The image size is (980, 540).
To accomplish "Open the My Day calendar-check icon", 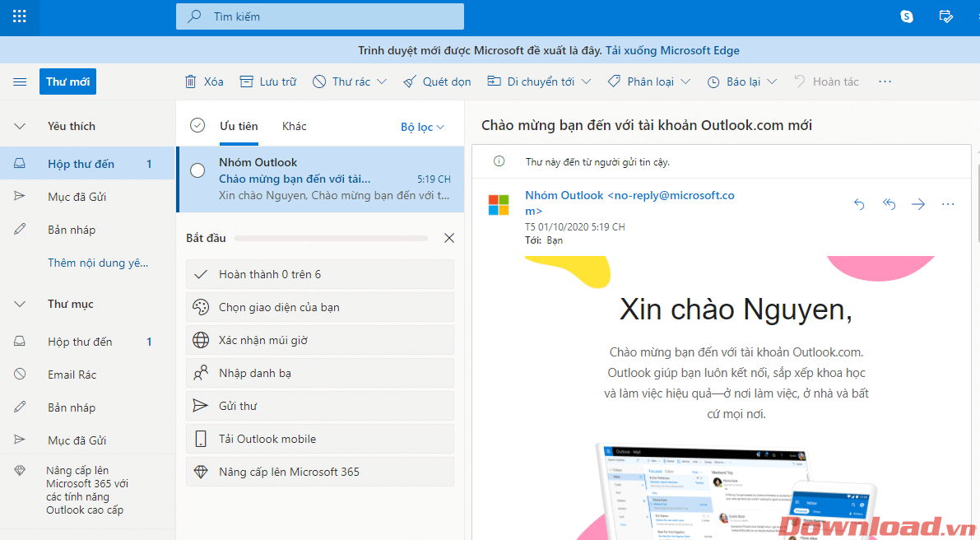I will pyautogui.click(x=945, y=16).
